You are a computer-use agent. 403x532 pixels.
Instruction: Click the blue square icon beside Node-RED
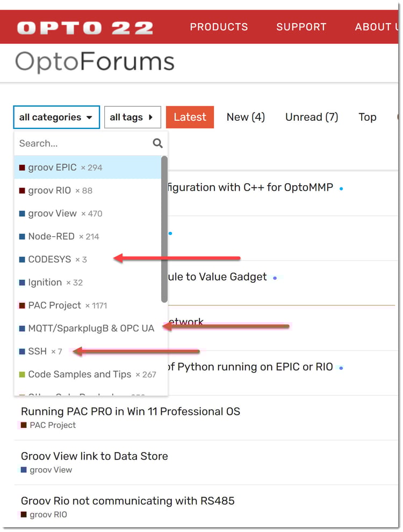22,236
